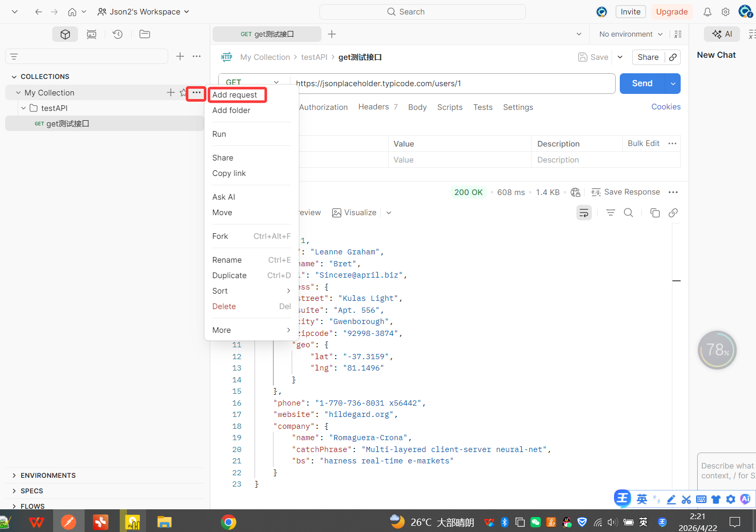
Task: Click the Upgrade button
Action: tap(672, 12)
